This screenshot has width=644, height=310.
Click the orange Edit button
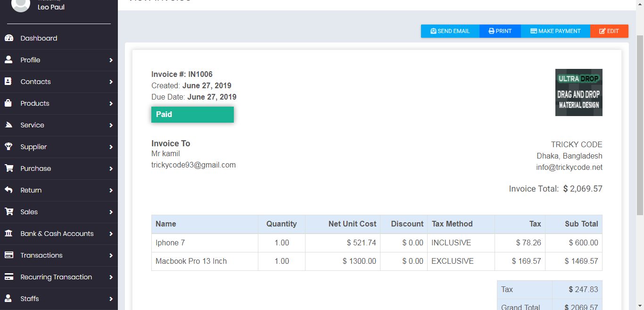609,31
